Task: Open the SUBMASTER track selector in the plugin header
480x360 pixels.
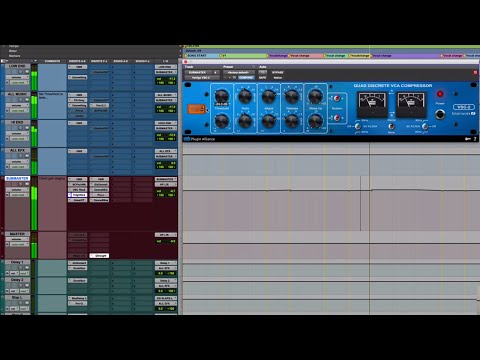Action: (198, 72)
